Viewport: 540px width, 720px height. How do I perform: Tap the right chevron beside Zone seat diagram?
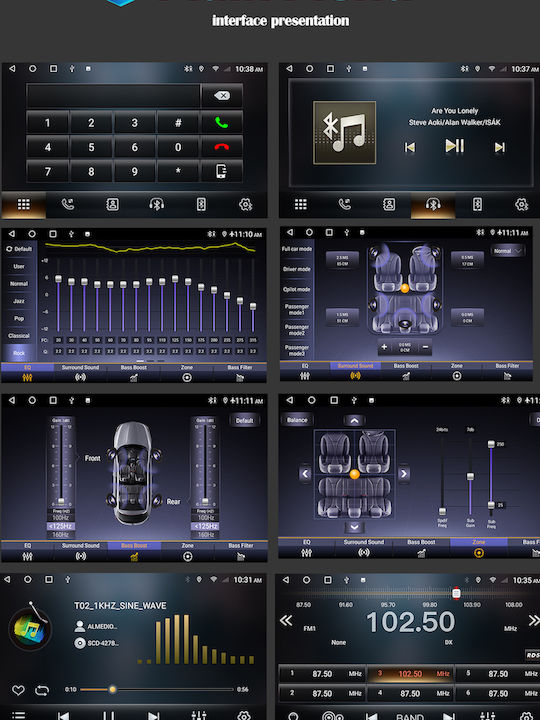pos(403,473)
